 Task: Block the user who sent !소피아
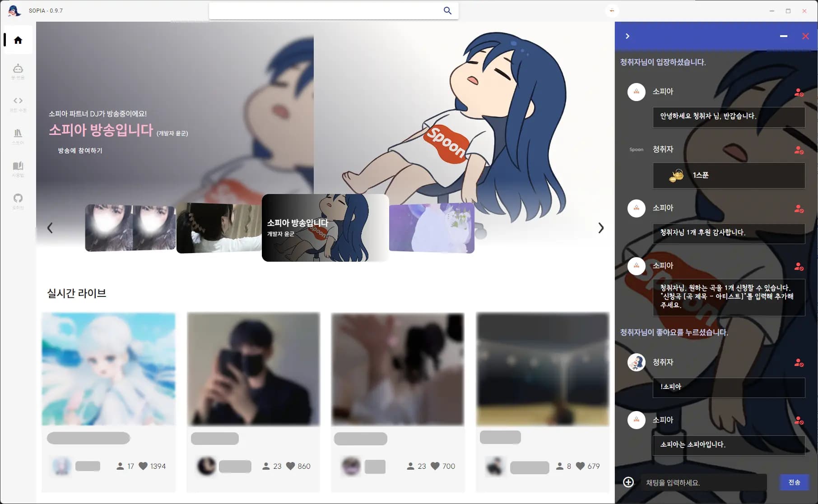coord(799,363)
